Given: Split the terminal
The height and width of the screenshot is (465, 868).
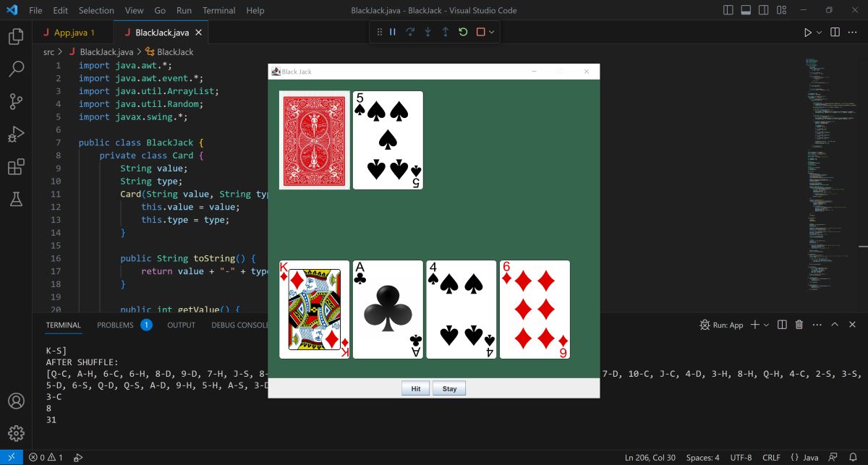Looking at the screenshot, I should [x=782, y=325].
